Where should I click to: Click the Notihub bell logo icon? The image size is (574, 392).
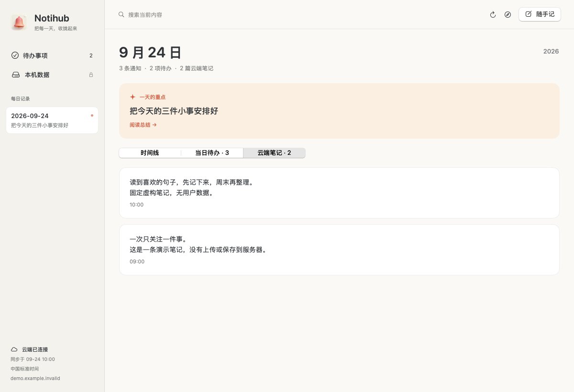click(x=19, y=22)
